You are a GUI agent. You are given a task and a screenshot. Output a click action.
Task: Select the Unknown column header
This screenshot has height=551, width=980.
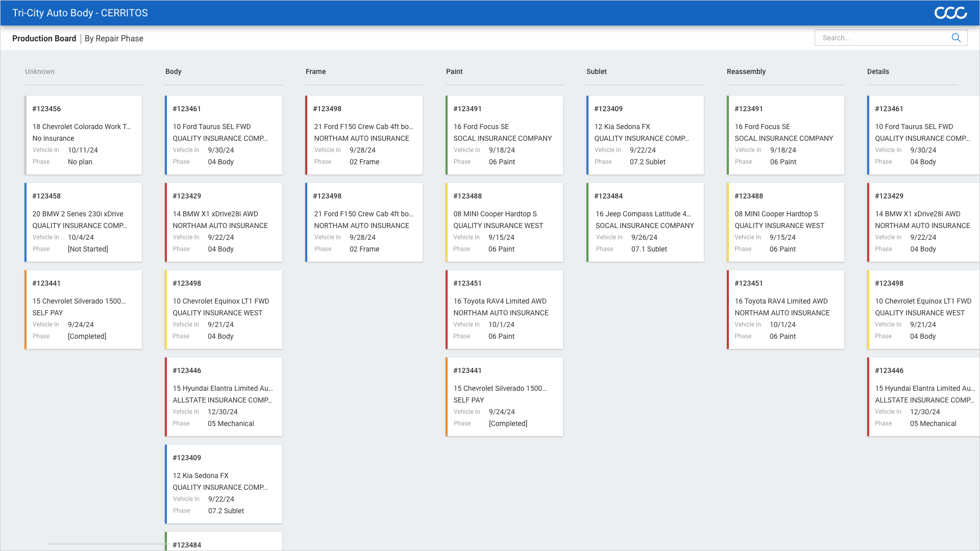[x=40, y=71]
